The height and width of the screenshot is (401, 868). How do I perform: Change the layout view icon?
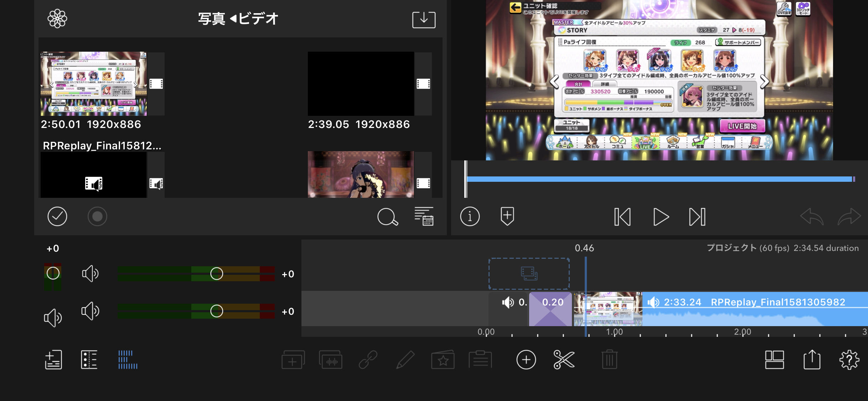click(775, 360)
